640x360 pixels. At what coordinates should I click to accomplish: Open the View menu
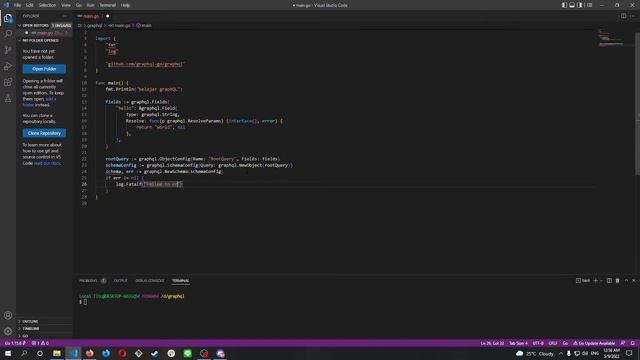point(66,5)
